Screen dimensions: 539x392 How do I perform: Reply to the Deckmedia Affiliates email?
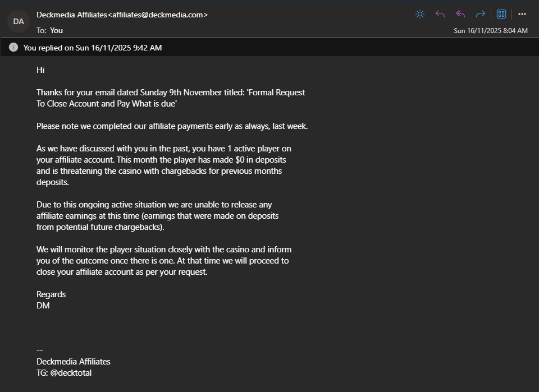click(440, 14)
